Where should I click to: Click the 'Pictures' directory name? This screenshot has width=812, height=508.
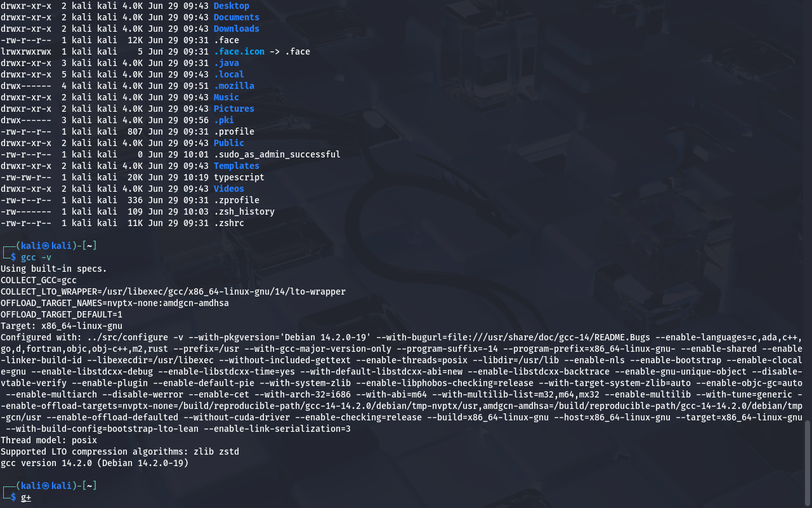[x=234, y=109]
